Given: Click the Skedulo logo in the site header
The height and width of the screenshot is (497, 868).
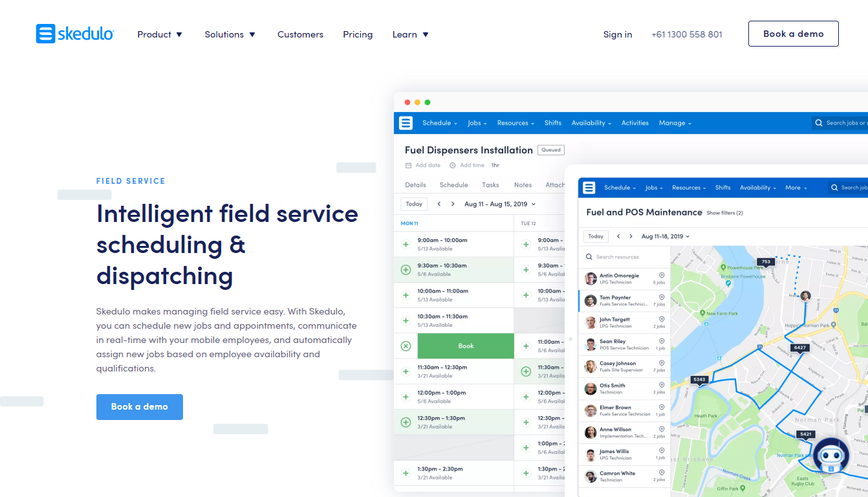Looking at the screenshot, I should coord(75,34).
